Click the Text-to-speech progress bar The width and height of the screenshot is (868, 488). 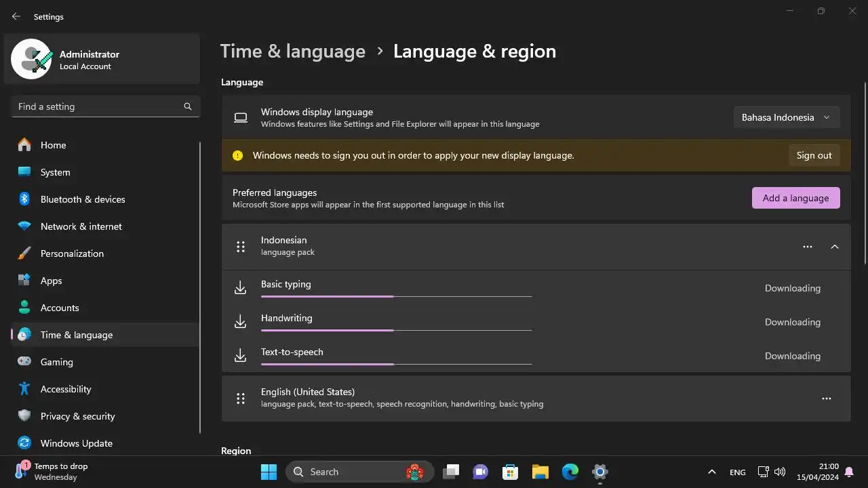(397, 364)
